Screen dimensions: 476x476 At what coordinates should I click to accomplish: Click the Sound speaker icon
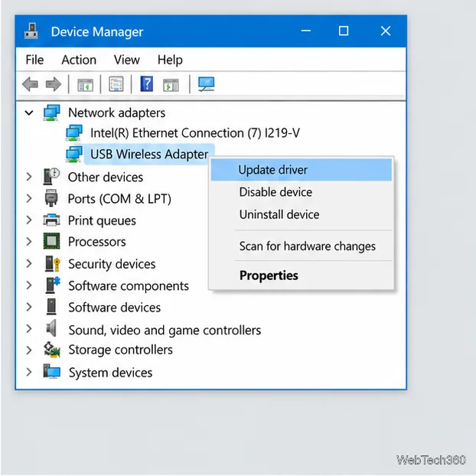(x=51, y=328)
